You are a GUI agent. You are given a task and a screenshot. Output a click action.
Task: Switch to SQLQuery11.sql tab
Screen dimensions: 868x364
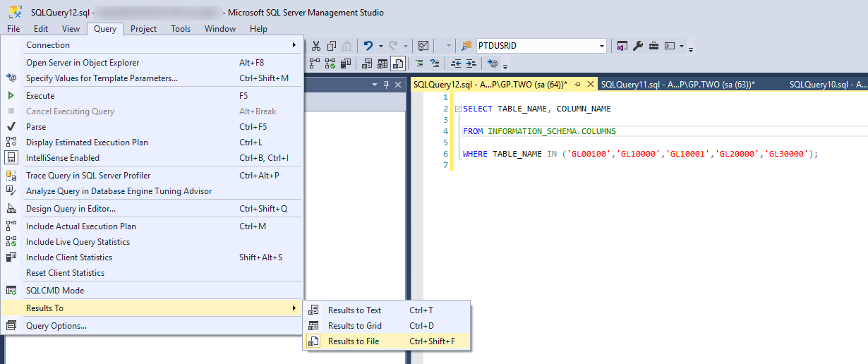coord(678,84)
